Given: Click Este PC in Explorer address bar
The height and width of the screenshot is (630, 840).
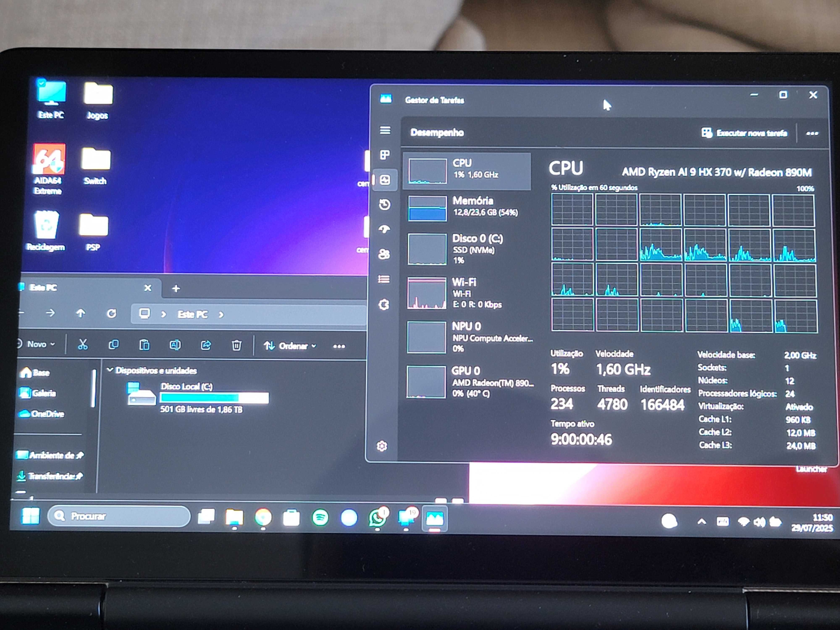Looking at the screenshot, I should click(193, 314).
